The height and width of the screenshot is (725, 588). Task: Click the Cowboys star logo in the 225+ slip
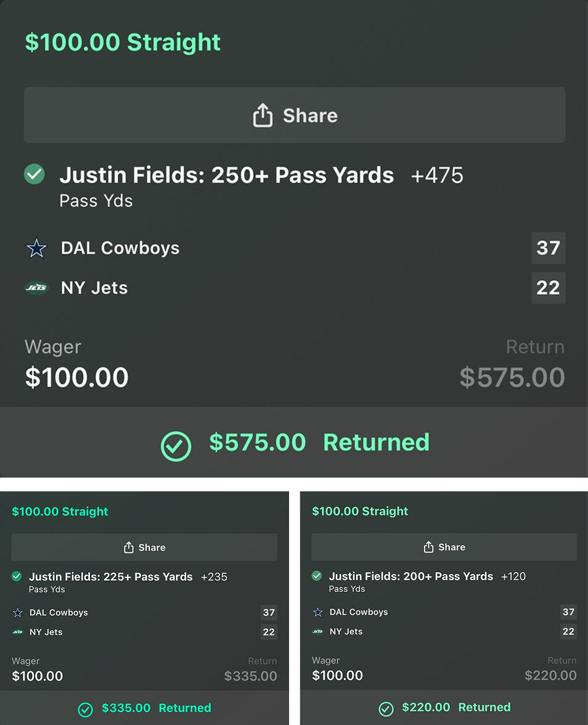coord(18,613)
